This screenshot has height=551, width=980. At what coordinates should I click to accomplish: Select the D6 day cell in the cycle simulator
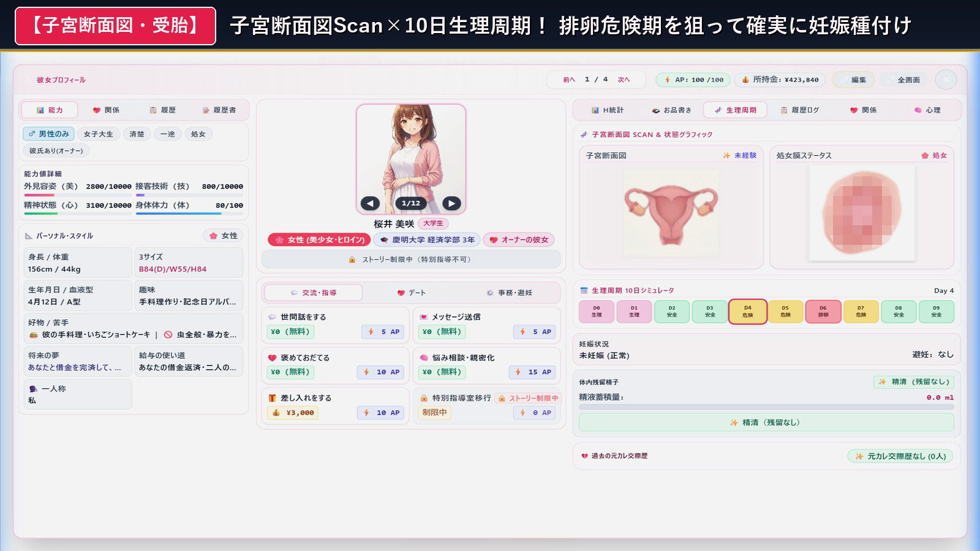(x=823, y=312)
